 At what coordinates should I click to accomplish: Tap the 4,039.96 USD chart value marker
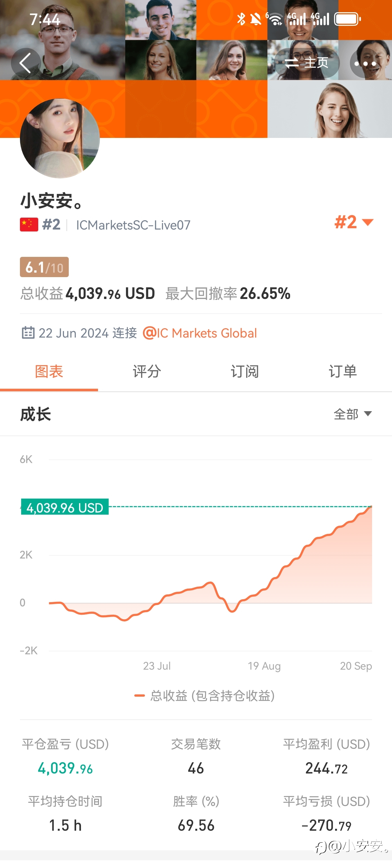(x=65, y=507)
